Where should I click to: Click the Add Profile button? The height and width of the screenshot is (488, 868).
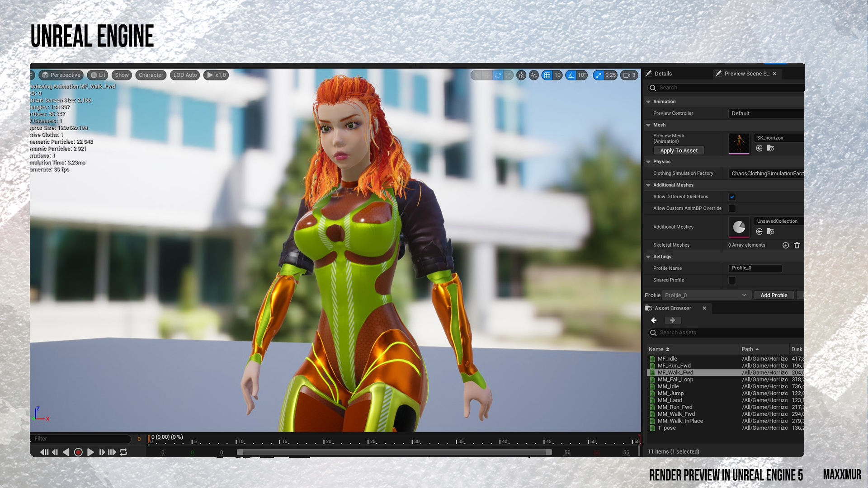click(774, 295)
